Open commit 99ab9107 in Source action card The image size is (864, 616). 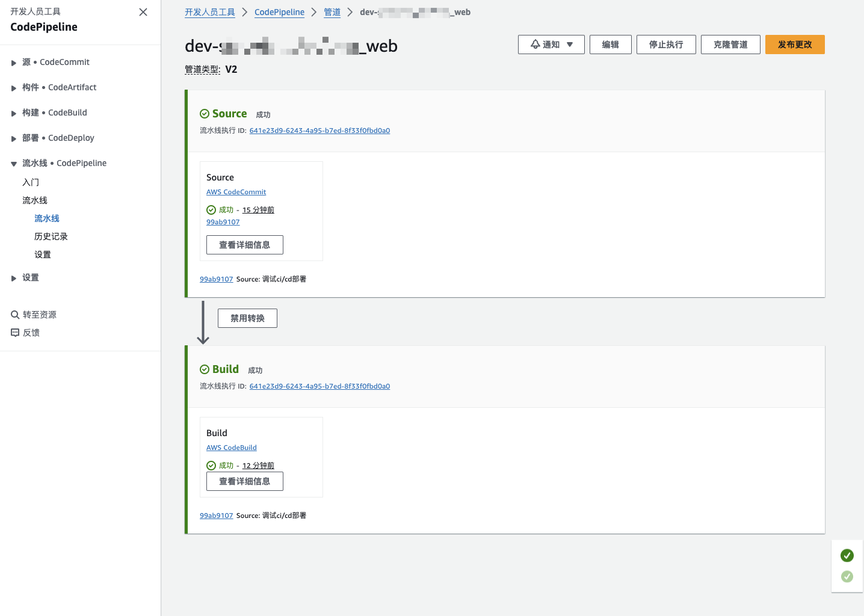(223, 222)
